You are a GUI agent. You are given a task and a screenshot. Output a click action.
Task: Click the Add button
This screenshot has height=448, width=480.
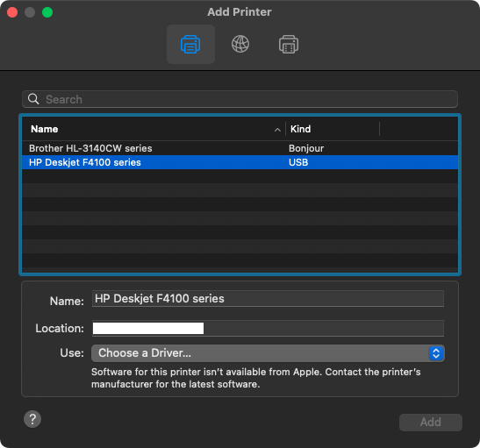(x=430, y=422)
